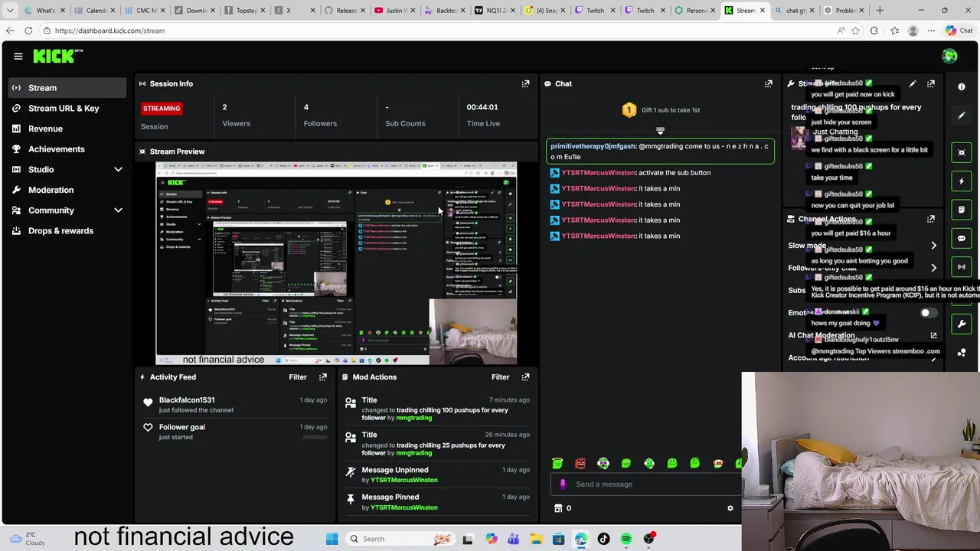Viewport: 980px width, 551px height.
Task: Open Drops & rewards page
Action: click(67, 230)
